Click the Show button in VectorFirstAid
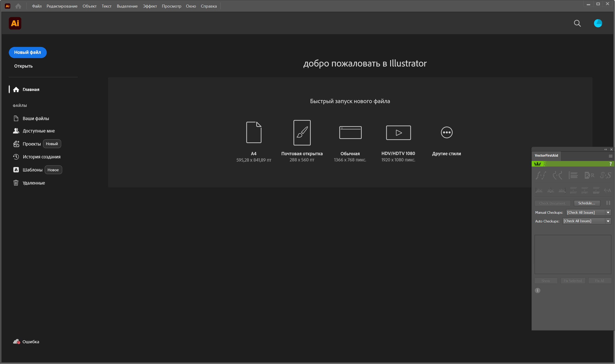 point(546,281)
